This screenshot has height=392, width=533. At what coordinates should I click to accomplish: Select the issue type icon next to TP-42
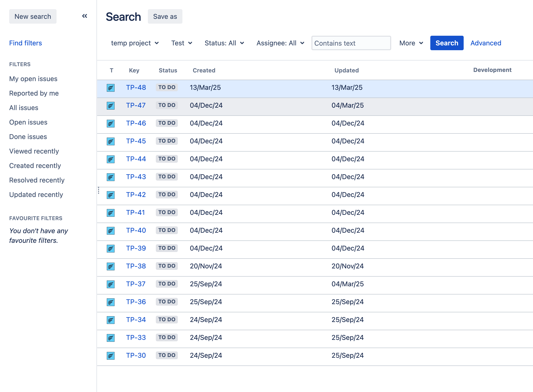(x=111, y=195)
